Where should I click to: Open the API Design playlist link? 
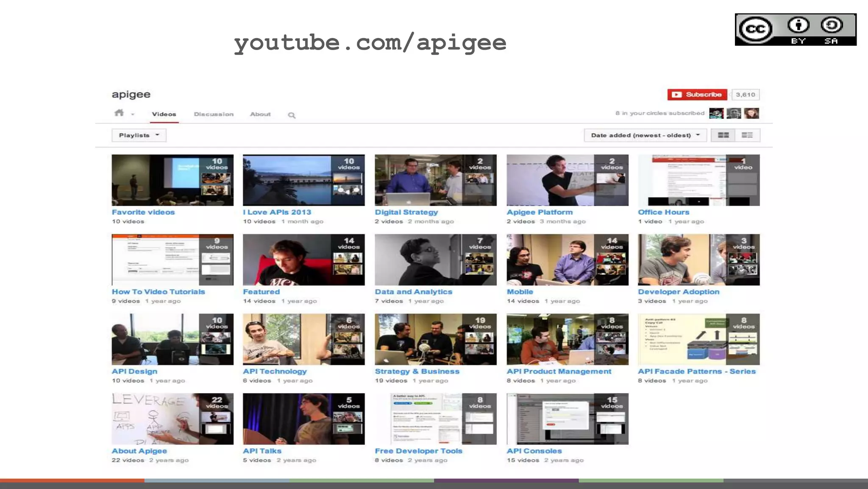coord(134,372)
